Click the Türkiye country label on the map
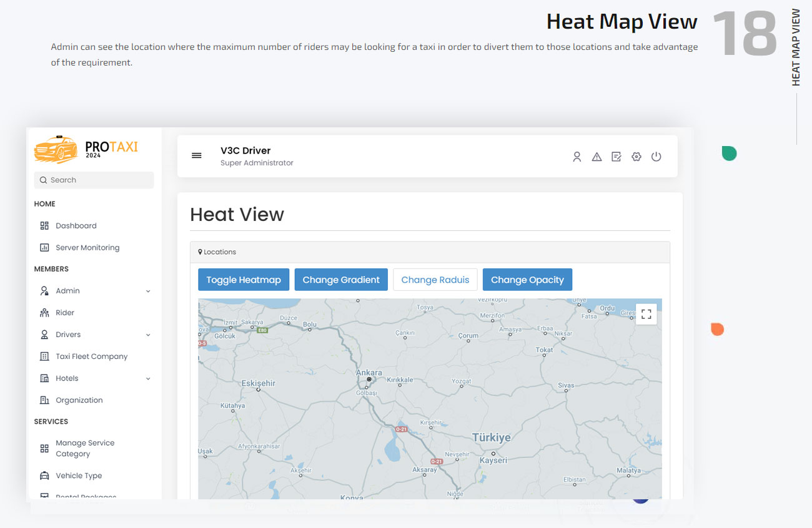 [492, 438]
